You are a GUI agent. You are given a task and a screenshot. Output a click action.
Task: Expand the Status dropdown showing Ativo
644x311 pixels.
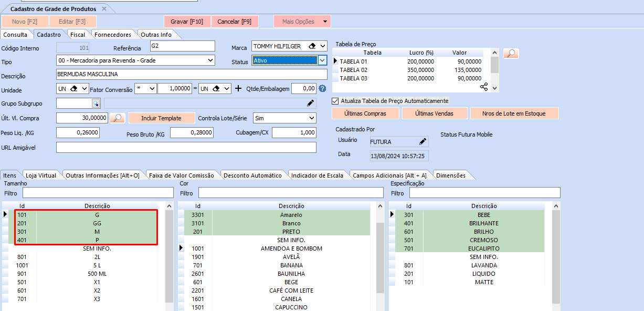322,60
